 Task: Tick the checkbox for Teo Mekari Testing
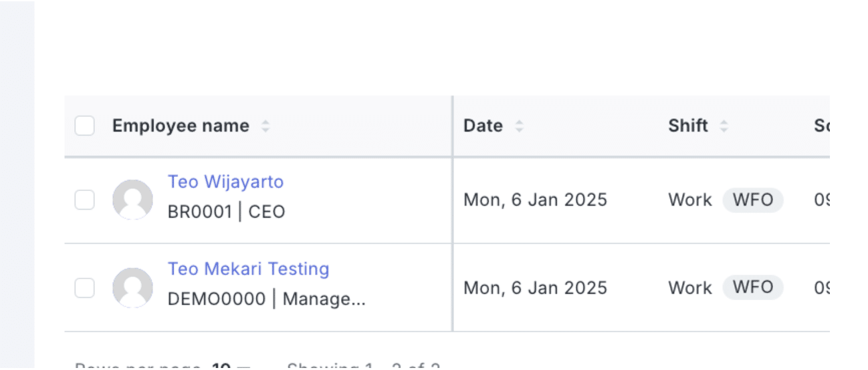(84, 288)
